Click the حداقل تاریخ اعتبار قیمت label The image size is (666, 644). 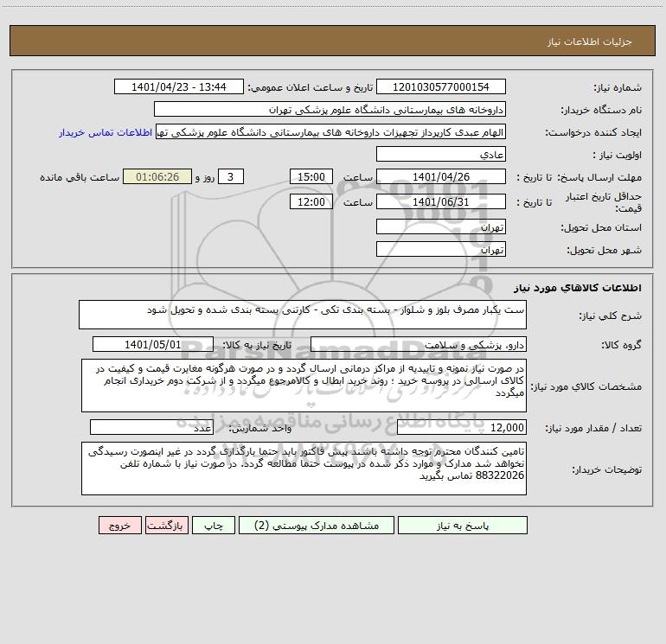coord(604,202)
